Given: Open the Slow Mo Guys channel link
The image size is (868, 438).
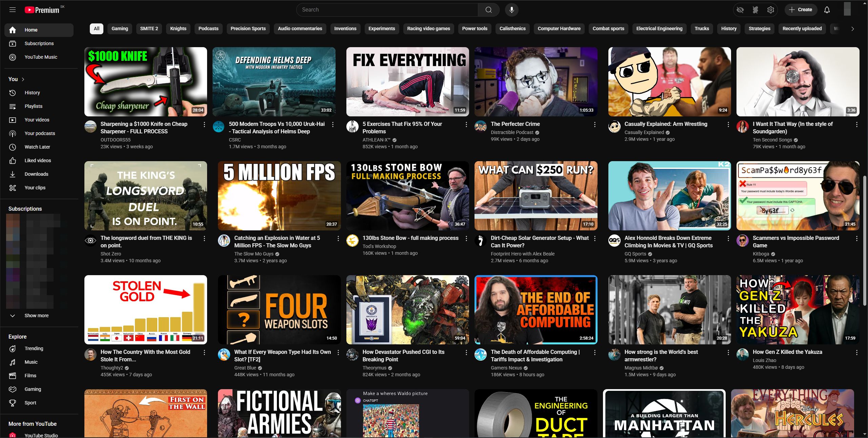Looking at the screenshot, I should [254, 254].
